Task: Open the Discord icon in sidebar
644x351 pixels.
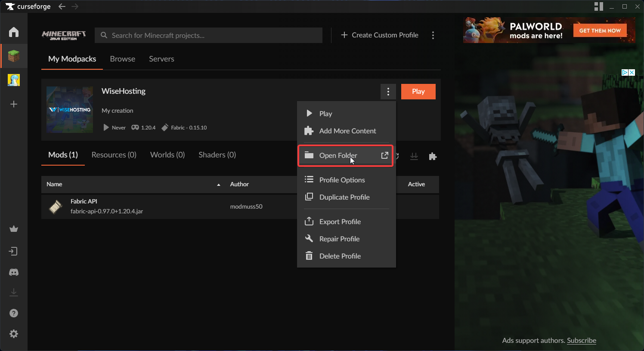Action: tap(14, 272)
